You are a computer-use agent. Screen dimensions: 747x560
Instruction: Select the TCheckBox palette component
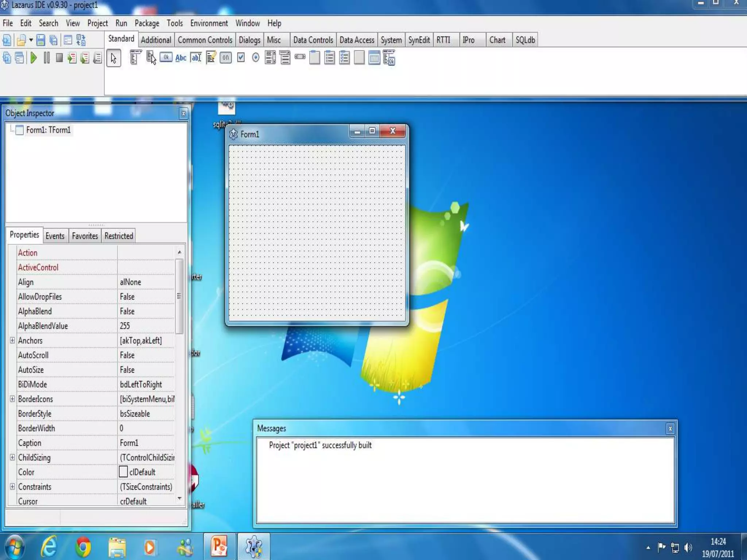coord(241,58)
